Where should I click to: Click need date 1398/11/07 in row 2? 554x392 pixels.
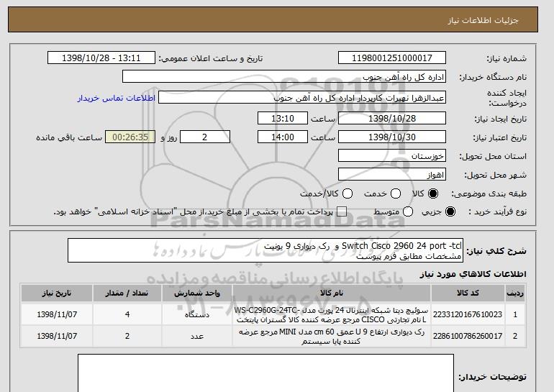point(57,336)
